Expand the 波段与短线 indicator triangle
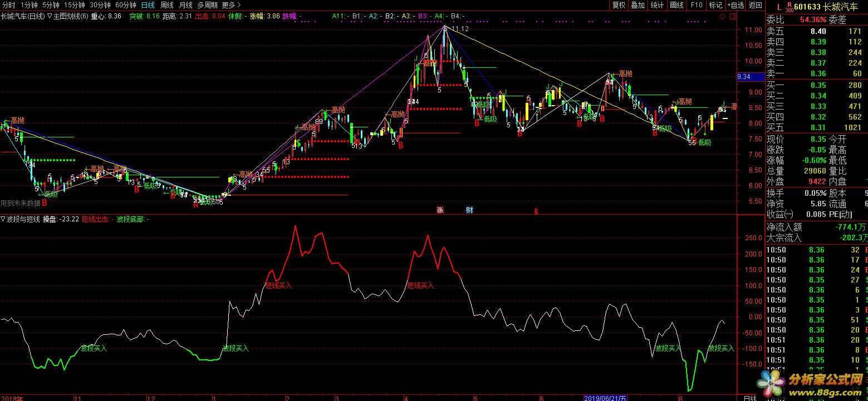The width and height of the screenshot is (868, 401). click(3, 219)
